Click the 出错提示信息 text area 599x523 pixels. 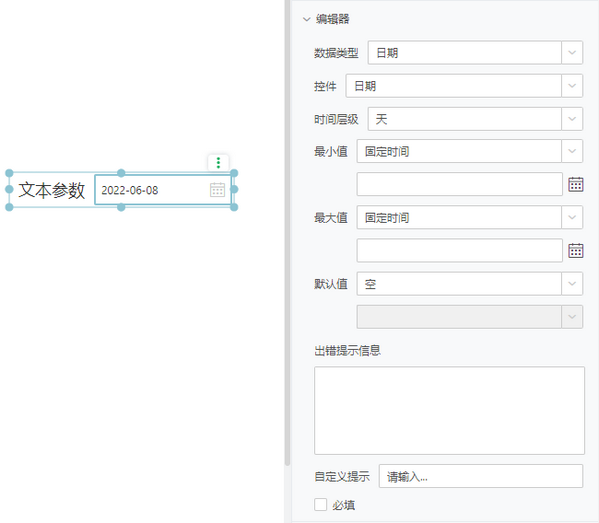point(449,411)
